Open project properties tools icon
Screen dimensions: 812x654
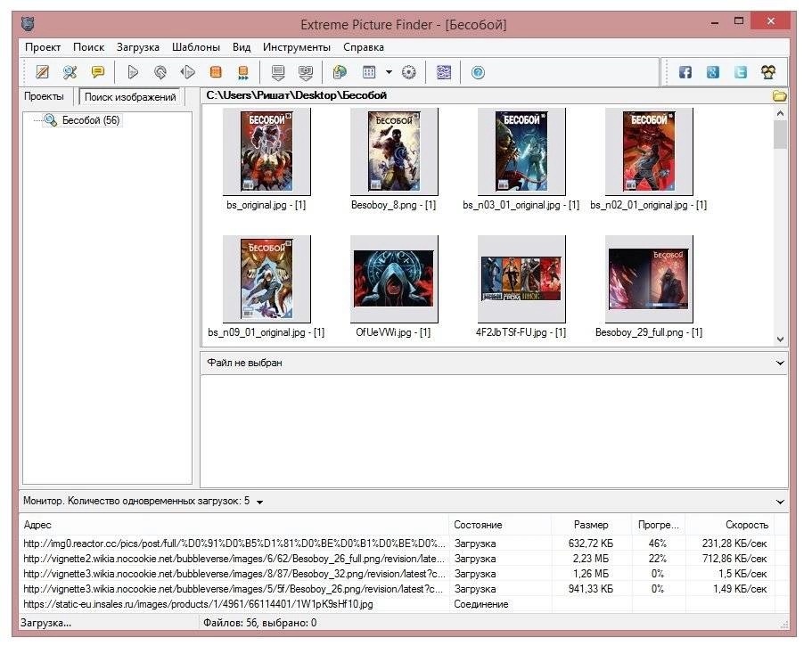click(70, 72)
